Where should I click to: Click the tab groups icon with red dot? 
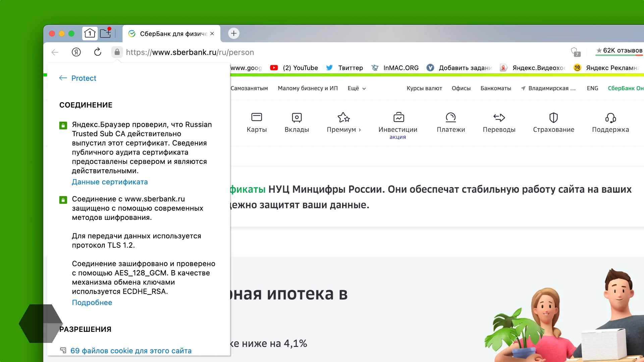(x=106, y=33)
